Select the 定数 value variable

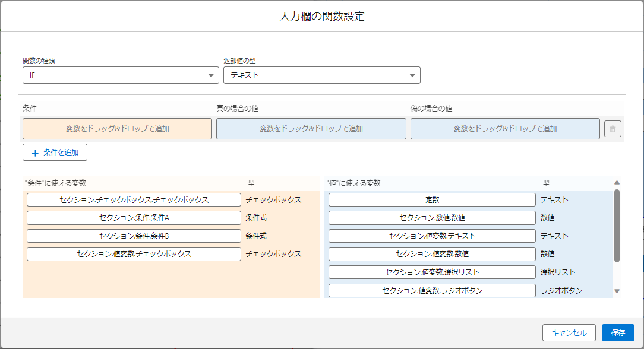tap(432, 199)
